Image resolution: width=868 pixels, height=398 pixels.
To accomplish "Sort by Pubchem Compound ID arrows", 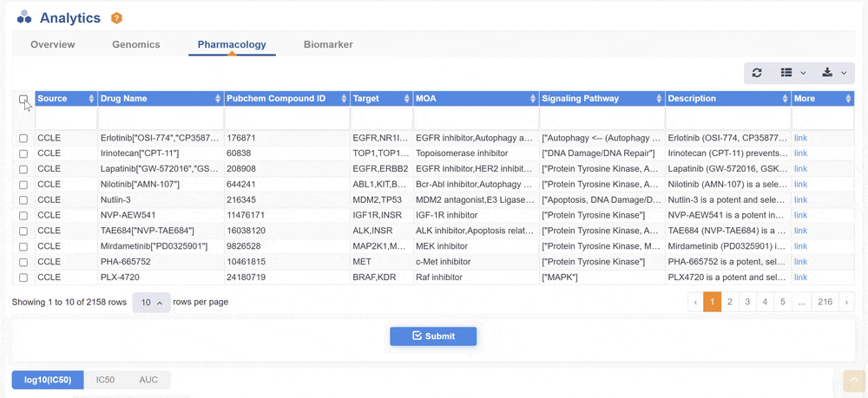I will [344, 99].
